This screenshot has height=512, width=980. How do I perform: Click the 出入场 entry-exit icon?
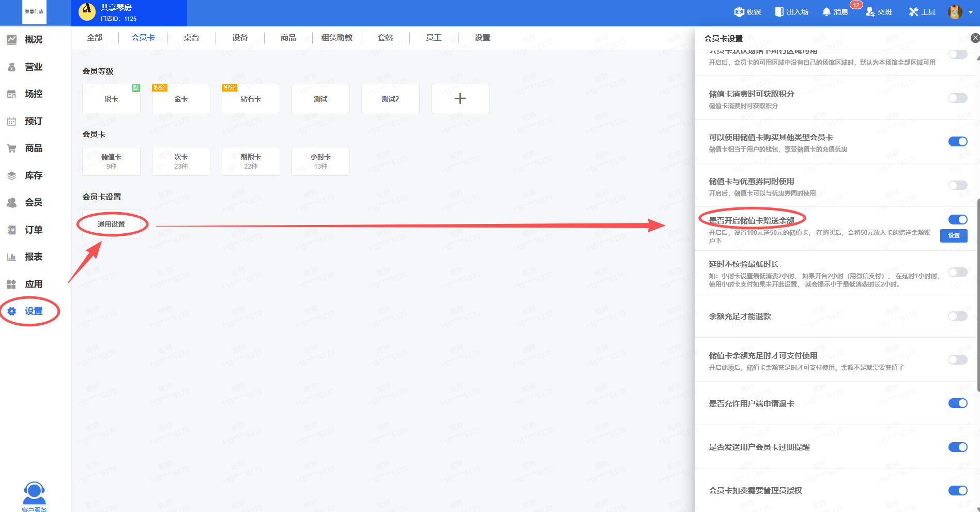tap(779, 12)
